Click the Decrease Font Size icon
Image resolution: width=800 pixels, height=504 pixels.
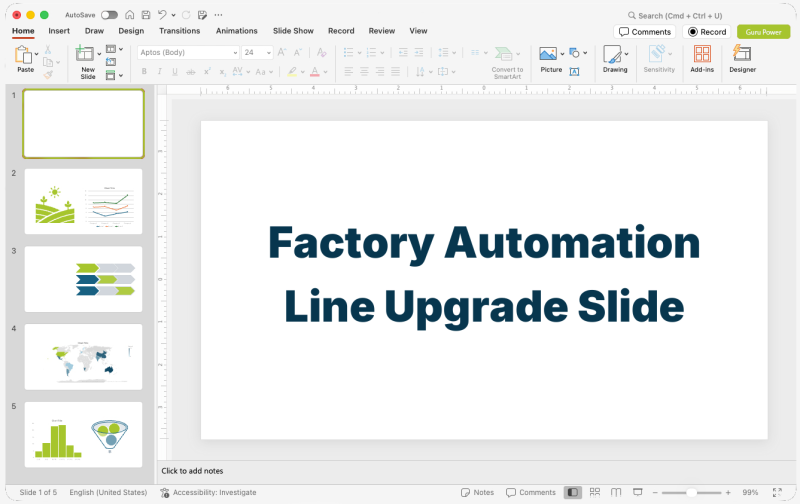tap(298, 52)
